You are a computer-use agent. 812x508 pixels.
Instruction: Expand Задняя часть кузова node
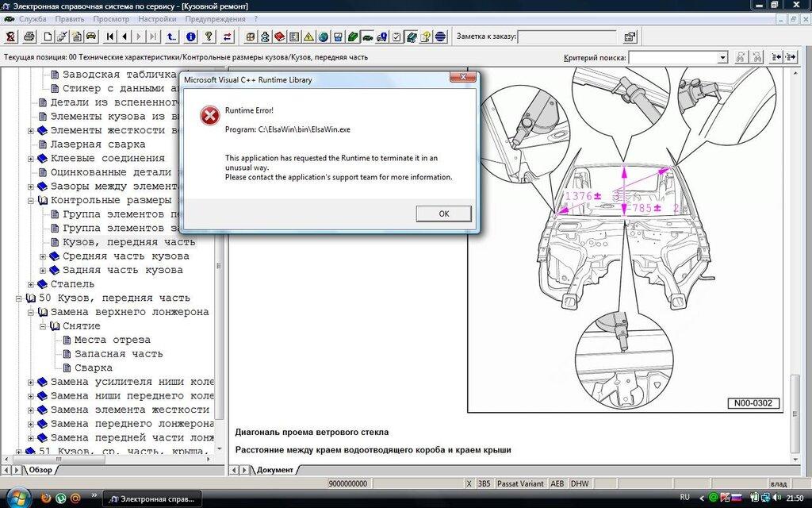[x=43, y=271]
